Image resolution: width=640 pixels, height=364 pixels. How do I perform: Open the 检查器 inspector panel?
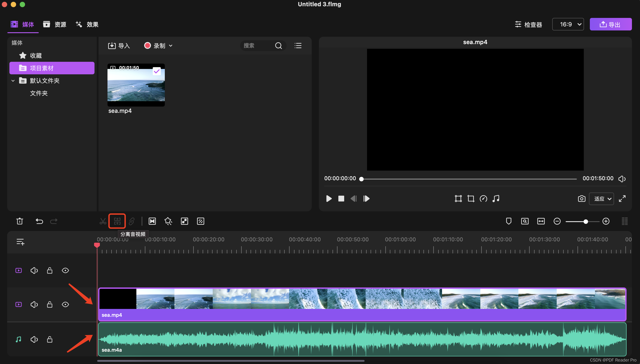[528, 24]
